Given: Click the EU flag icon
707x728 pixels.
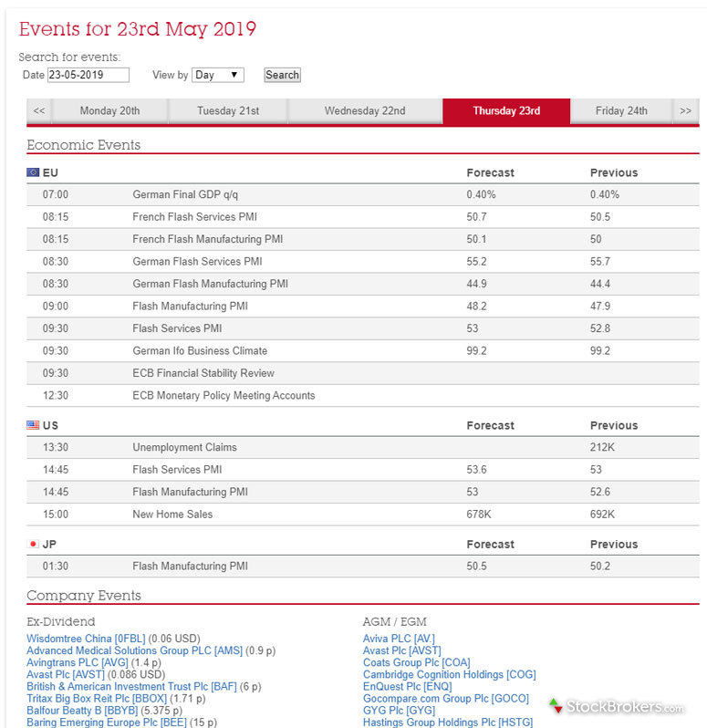Looking at the screenshot, I should pos(33,172).
